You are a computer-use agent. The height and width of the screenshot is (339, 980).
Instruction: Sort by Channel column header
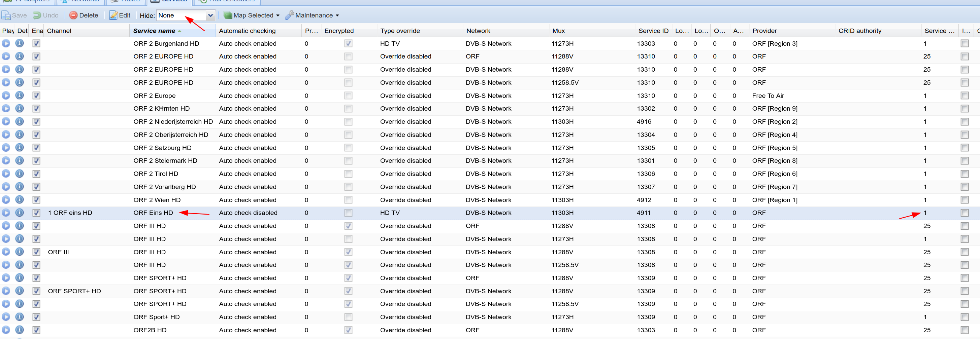tap(87, 31)
